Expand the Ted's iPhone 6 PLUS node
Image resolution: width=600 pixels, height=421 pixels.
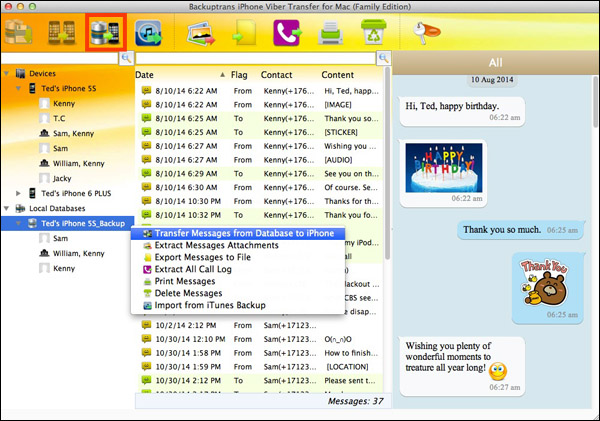click(18, 193)
